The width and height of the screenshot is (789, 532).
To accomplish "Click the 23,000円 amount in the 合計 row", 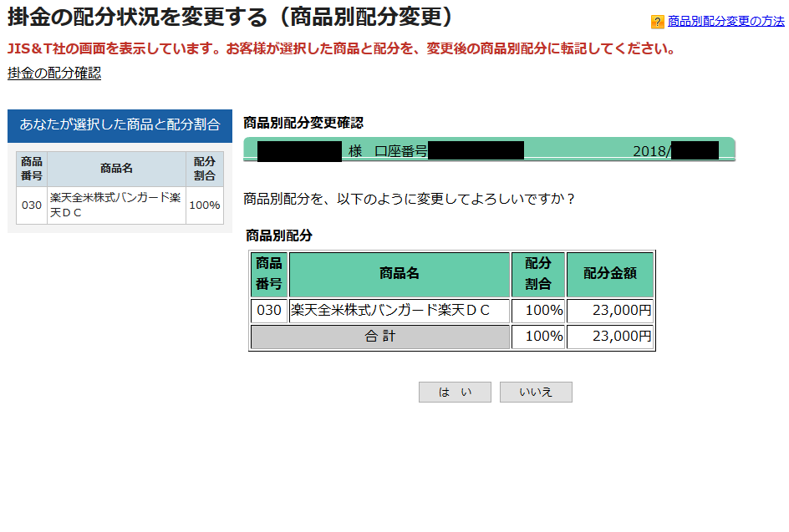I will [x=610, y=337].
